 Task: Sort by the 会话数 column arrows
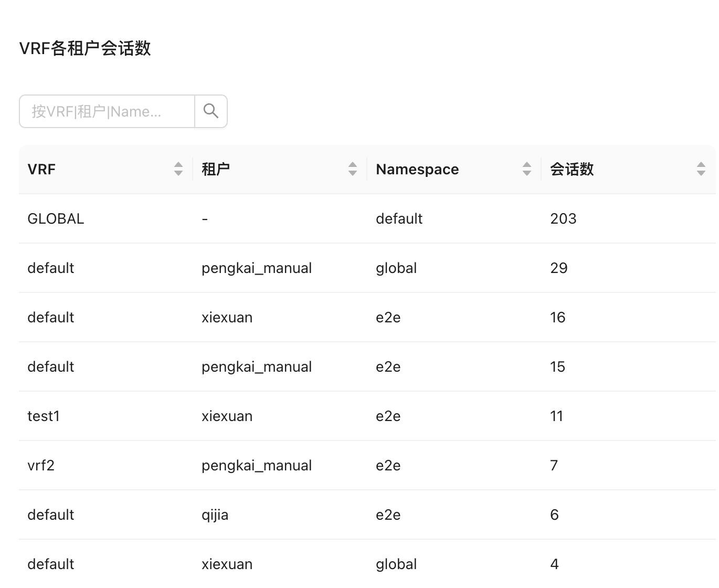coord(701,169)
